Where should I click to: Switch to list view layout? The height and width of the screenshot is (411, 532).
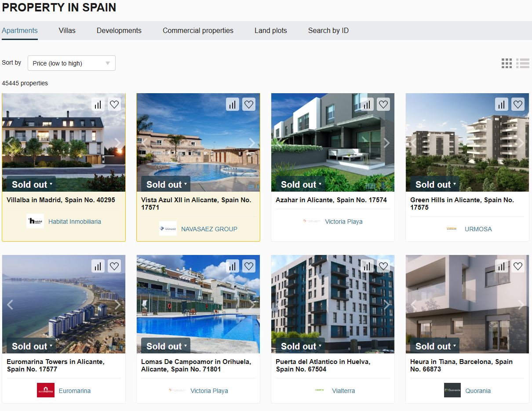[x=523, y=63]
